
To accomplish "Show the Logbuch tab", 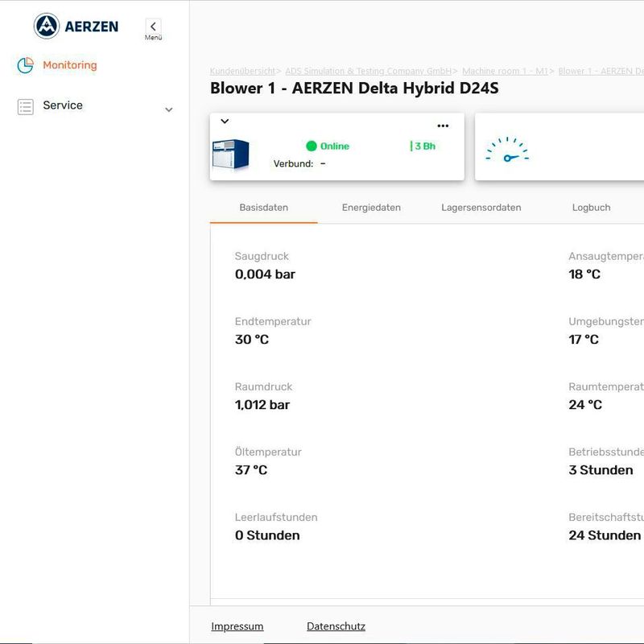I will (592, 208).
